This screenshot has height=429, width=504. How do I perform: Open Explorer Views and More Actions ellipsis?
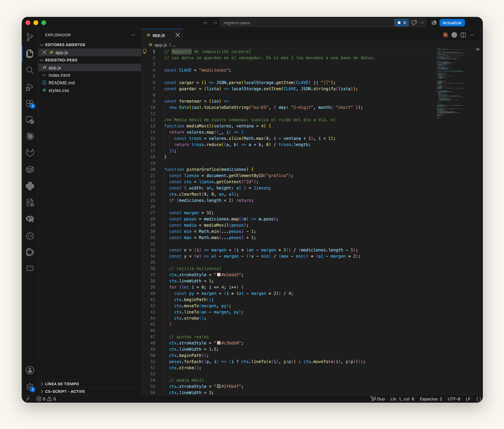click(x=133, y=35)
